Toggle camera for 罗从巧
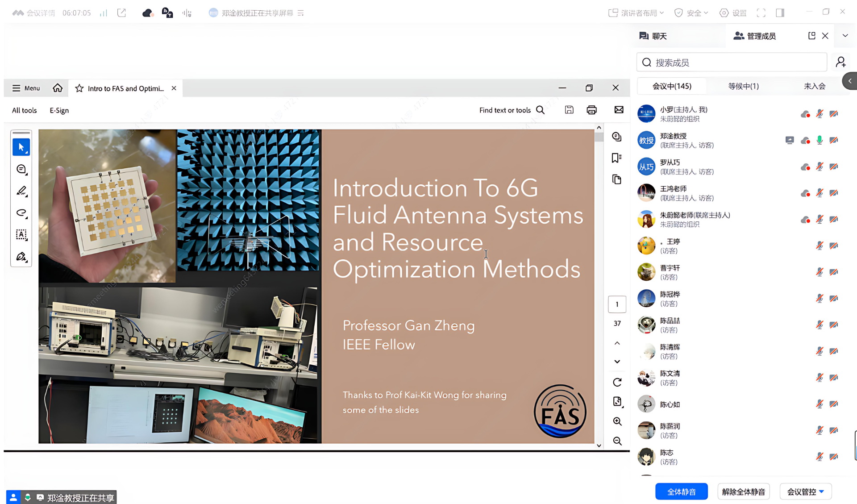The image size is (857, 504). tap(833, 167)
